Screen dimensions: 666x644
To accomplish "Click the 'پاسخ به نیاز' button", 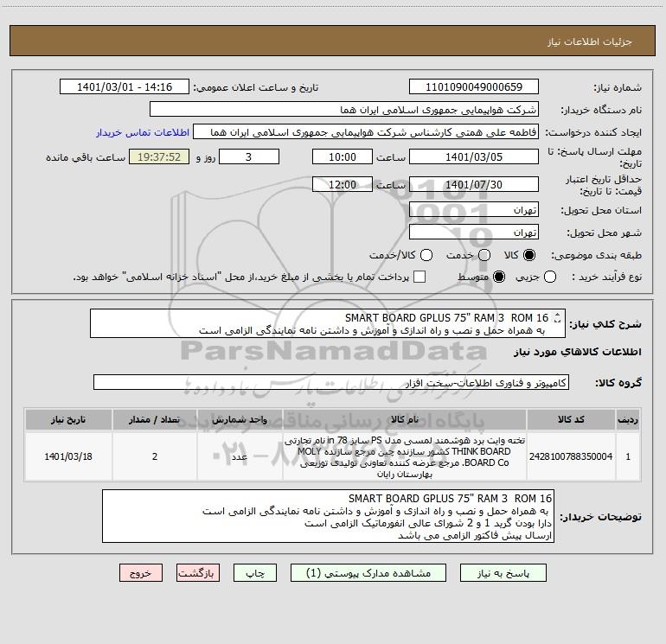I will (x=503, y=573).
